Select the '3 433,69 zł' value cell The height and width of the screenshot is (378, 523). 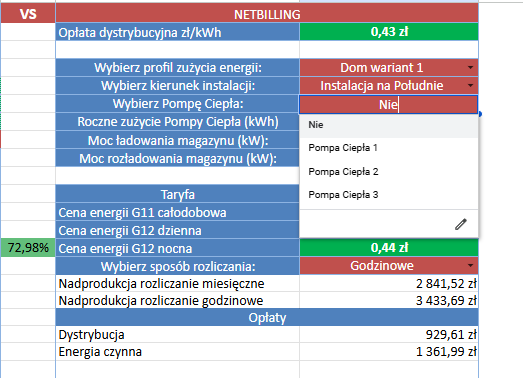coord(389,301)
